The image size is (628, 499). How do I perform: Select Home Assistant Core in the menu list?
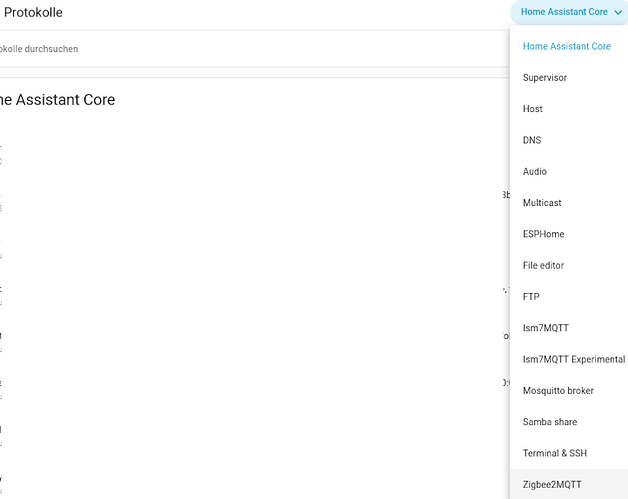tap(566, 46)
